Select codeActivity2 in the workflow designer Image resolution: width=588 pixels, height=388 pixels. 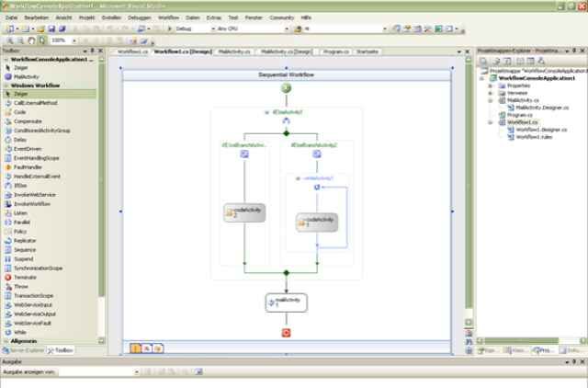click(x=244, y=212)
